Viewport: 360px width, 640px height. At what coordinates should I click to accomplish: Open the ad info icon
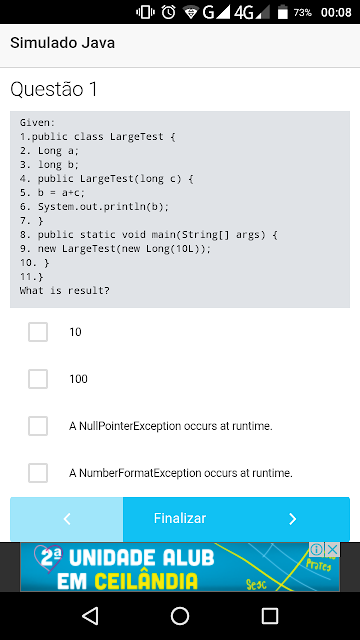(317, 549)
